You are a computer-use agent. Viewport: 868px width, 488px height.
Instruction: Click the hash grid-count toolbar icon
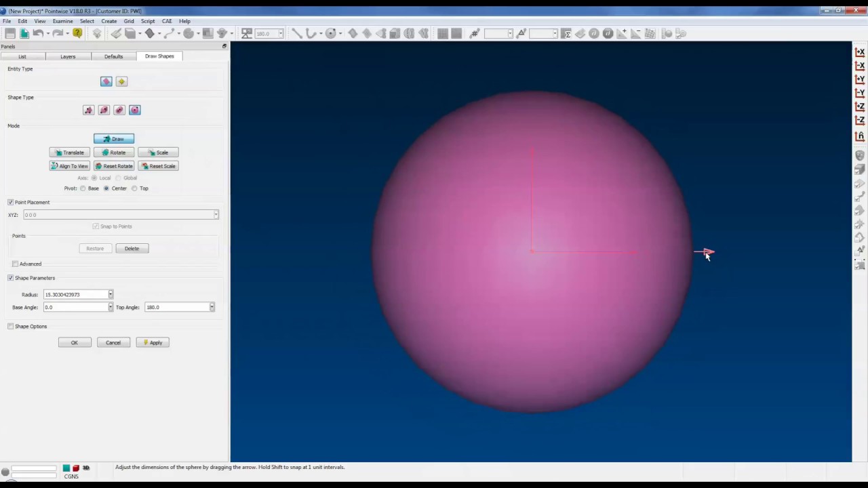click(x=475, y=33)
